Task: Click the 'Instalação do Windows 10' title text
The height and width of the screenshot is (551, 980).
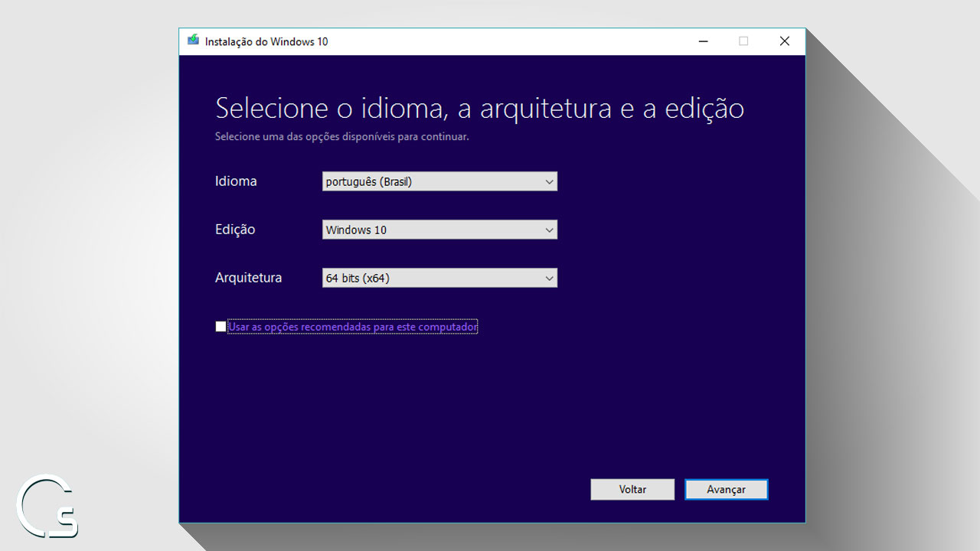Action: tap(266, 41)
